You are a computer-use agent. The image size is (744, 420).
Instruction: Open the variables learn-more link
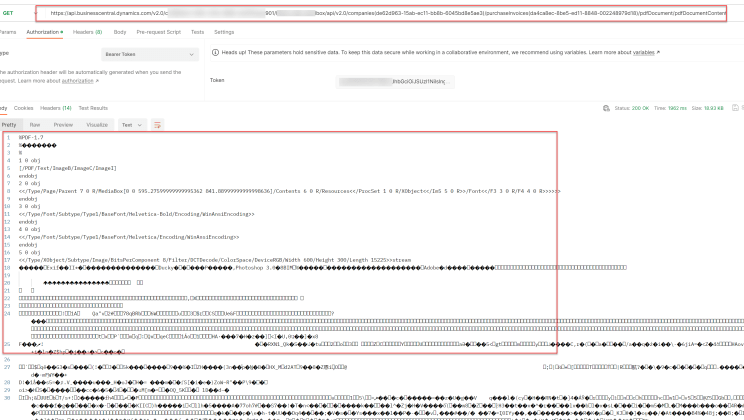pyautogui.click(x=643, y=53)
